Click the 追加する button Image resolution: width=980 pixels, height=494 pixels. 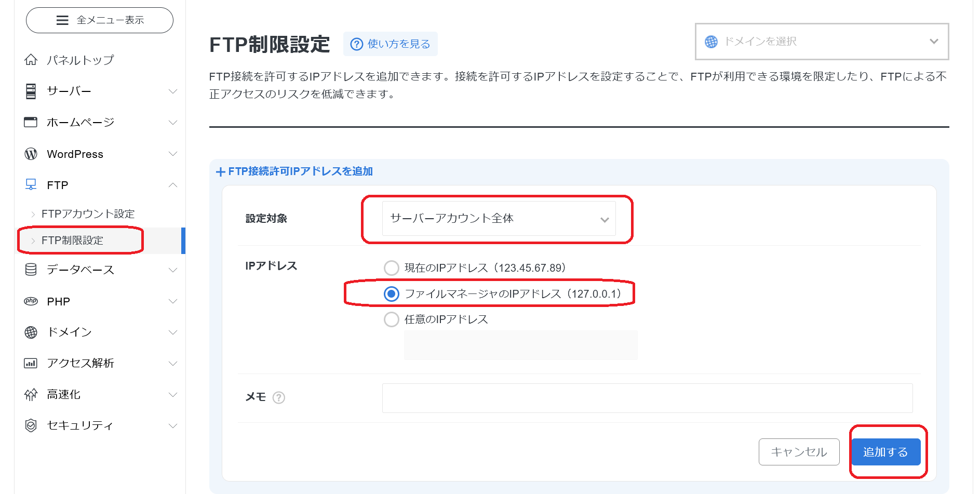(885, 452)
